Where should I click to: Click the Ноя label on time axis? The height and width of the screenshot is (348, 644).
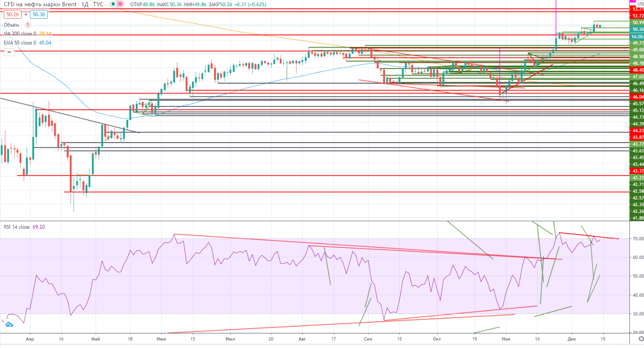(x=506, y=339)
